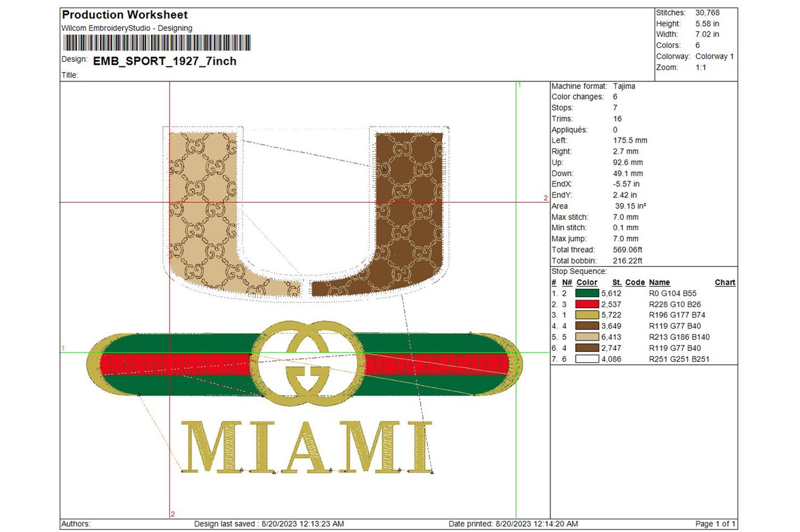The height and width of the screenshot is (532, 800).
Task: Select the Trims value '16'
Action: tap(617, 119)
